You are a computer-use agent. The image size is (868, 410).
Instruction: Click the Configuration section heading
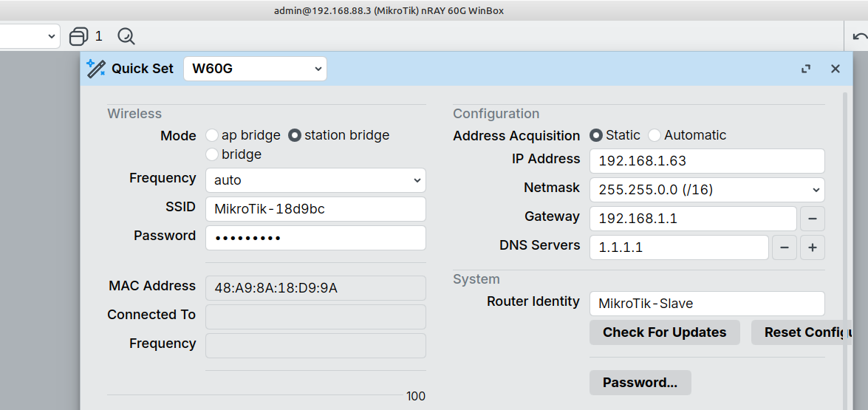point(496,114)
